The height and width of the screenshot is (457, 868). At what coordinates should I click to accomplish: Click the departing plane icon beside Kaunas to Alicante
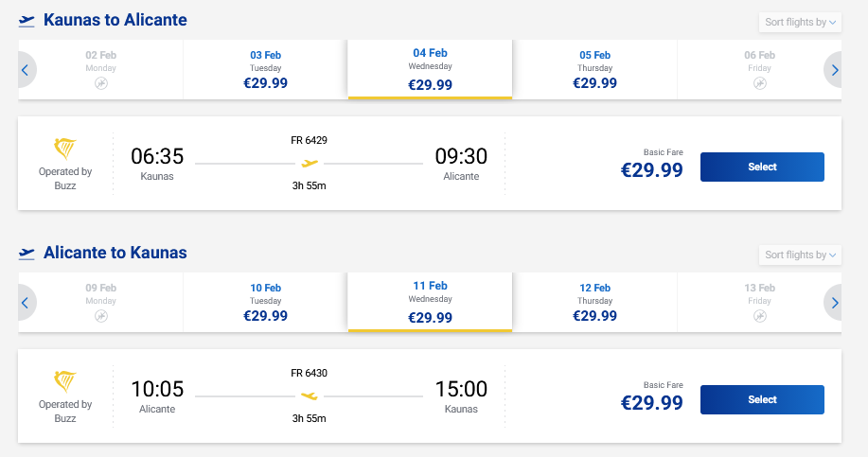pyautogui.click(x=27, y=20)
